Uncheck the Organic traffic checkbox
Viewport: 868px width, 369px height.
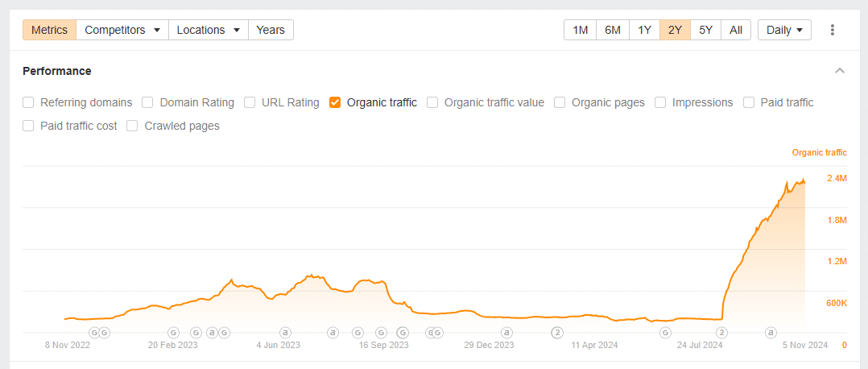coord(335,102)
